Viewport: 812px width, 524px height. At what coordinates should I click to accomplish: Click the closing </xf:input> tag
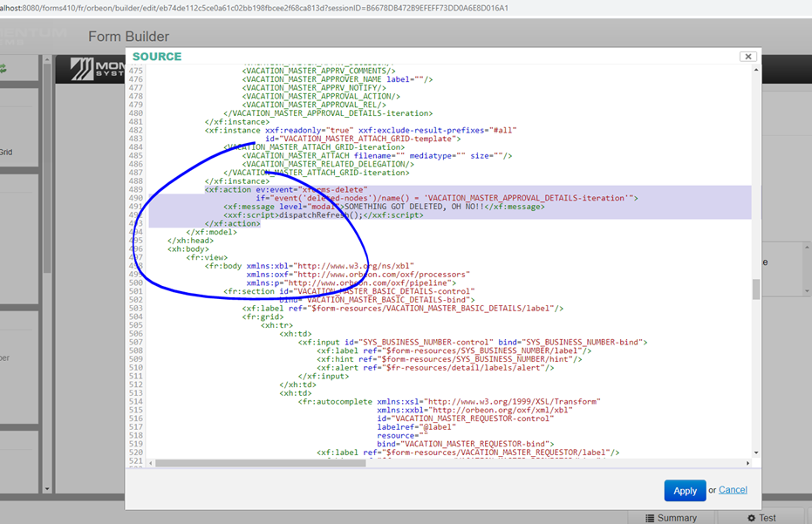pos(323,376)
